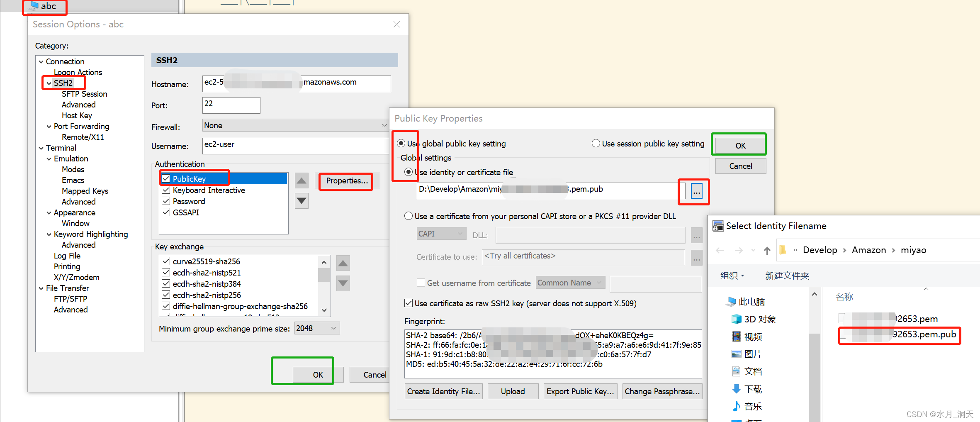Click 新建文件夹 in file dialog
This screenshot has width=980, height=422.
[x=787, y=276]
